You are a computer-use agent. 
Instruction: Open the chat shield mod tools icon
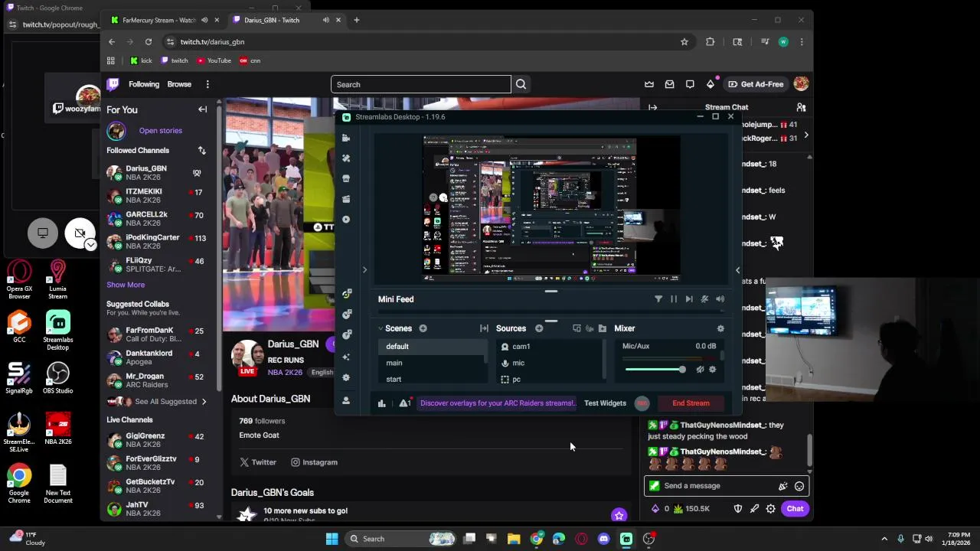click(738, 509)
